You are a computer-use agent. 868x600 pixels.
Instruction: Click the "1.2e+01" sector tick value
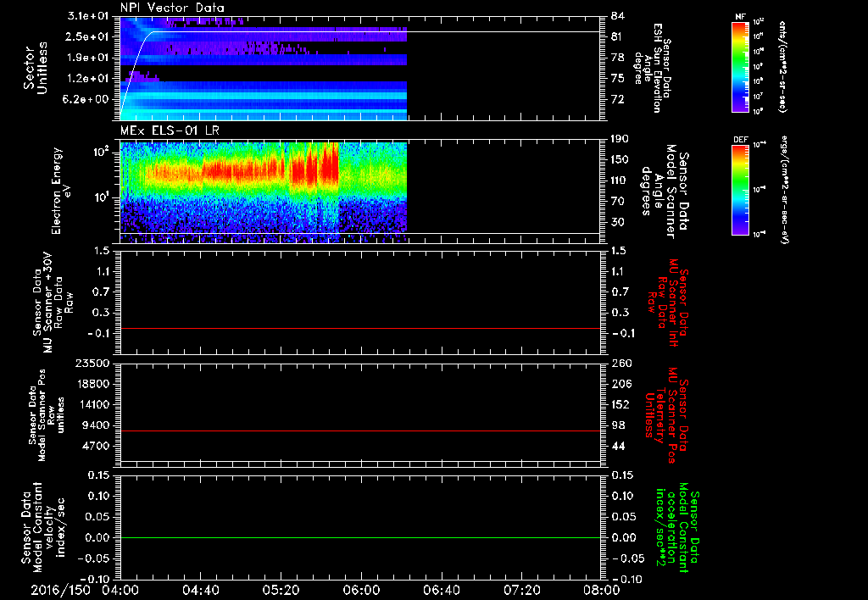87,79
